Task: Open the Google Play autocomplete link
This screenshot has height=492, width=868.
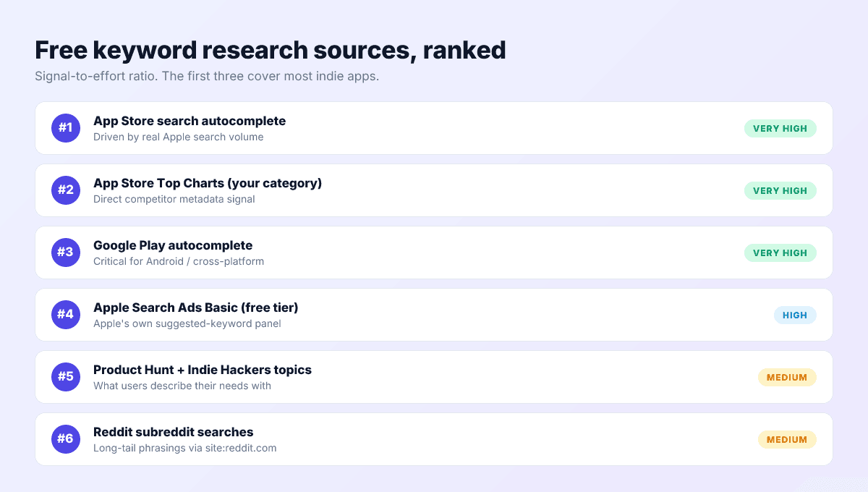Action: click(x=173, y=245)
